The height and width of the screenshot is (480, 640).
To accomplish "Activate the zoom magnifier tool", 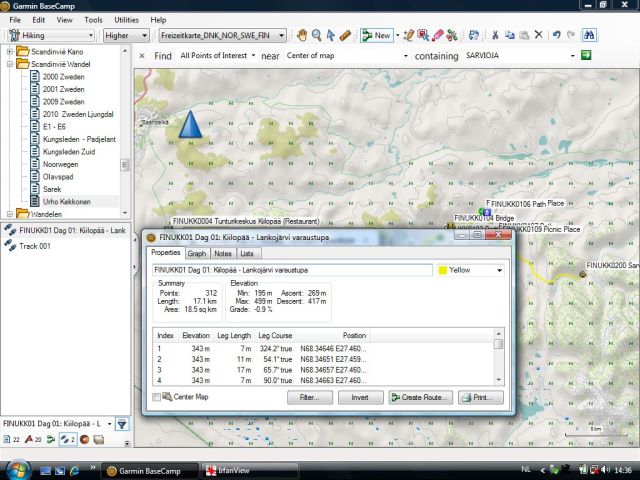I will pos(316,35).
